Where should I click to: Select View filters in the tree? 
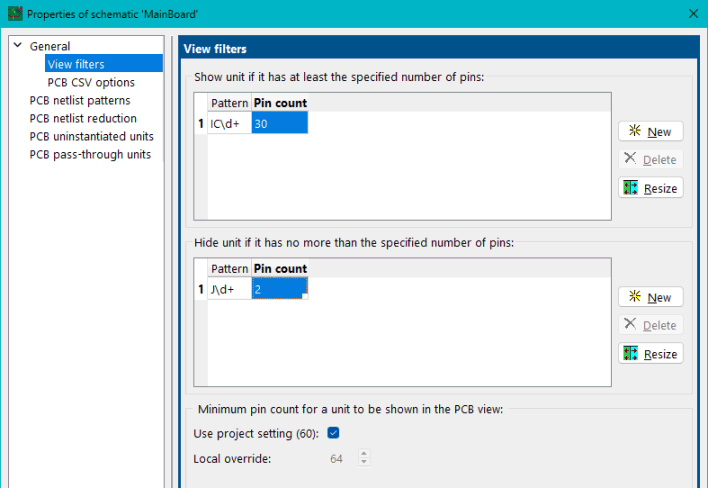pos(76,64)
